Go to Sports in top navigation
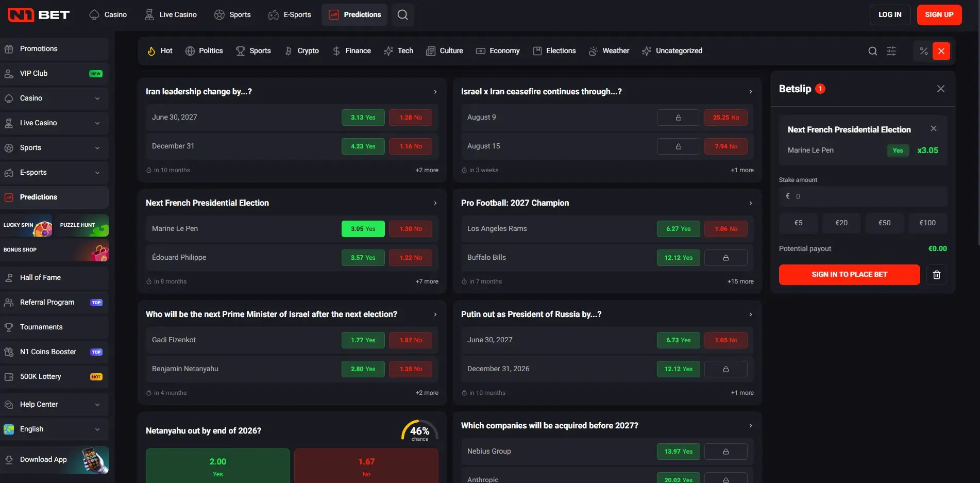 pos(232,14)
